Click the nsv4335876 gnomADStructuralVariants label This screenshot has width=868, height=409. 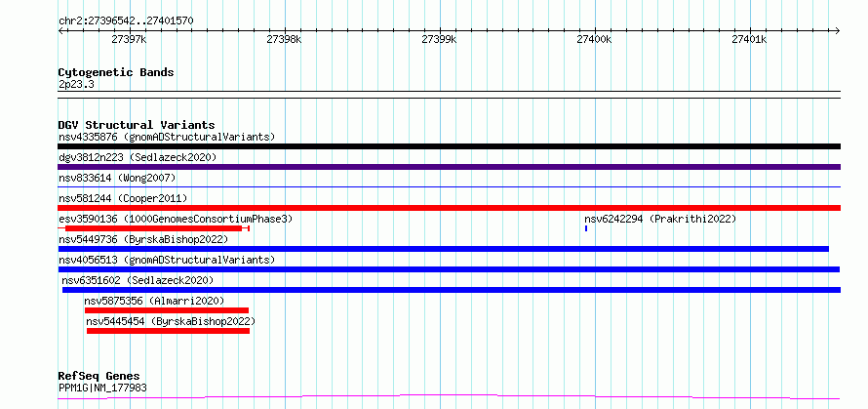pyautogui.click(x=167, y=137)
